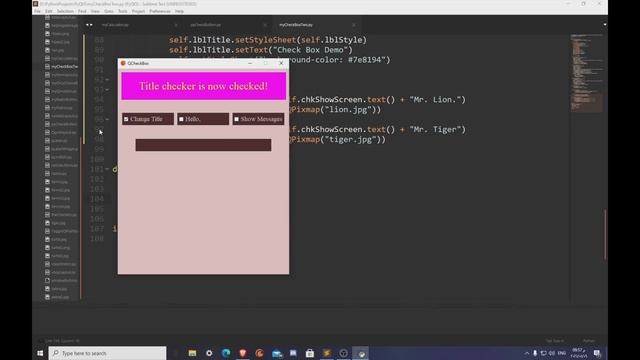640x360 pixels.
Task: Open the Help menu
Action: [179, 11]
